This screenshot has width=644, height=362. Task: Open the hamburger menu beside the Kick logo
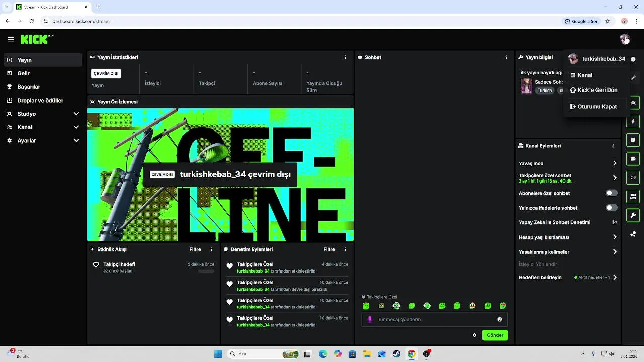click(x=11, y=39)
